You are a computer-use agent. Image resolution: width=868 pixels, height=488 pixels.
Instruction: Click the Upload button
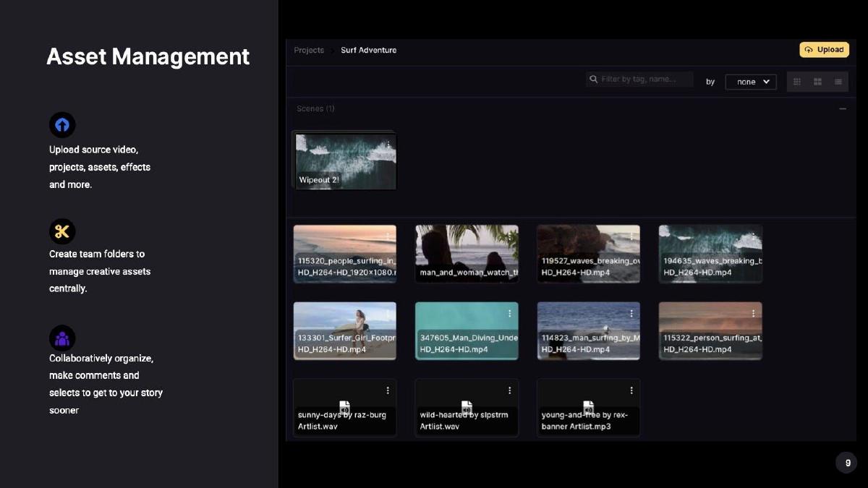pyautogui.click(x=825, y=50)
